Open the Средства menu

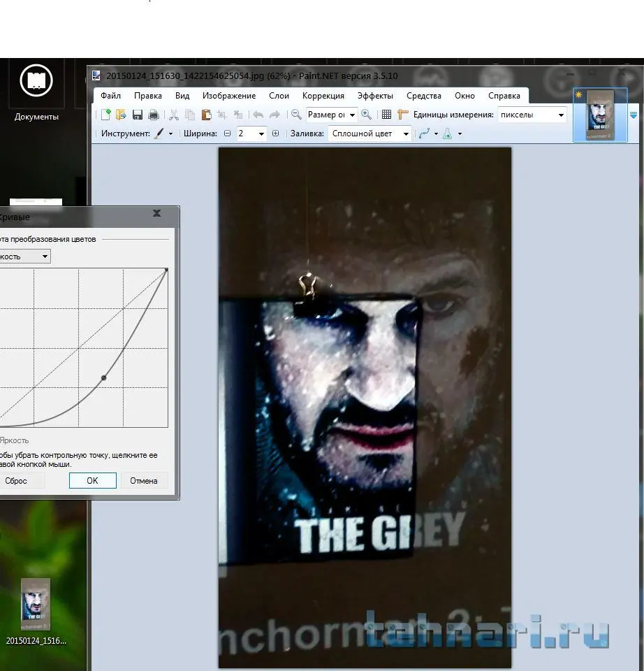pos(424,96)
